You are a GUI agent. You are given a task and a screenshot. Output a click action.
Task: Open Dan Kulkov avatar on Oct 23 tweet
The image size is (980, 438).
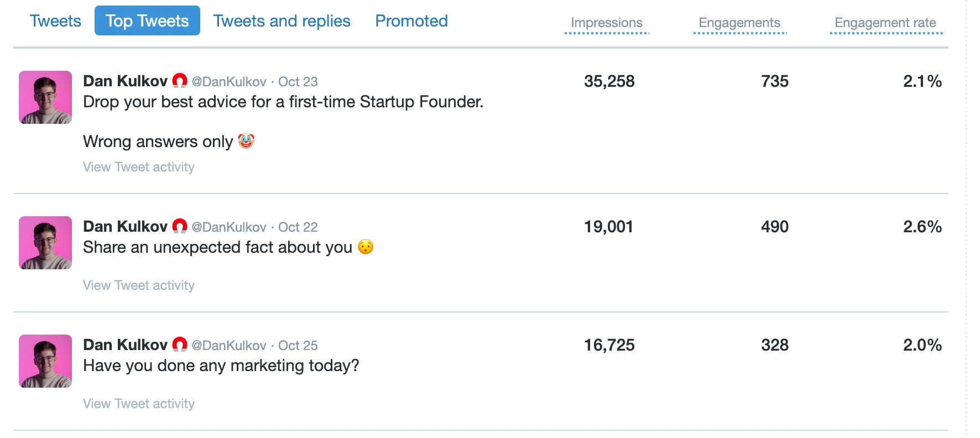pyautogui.click(x=45, y=97)
